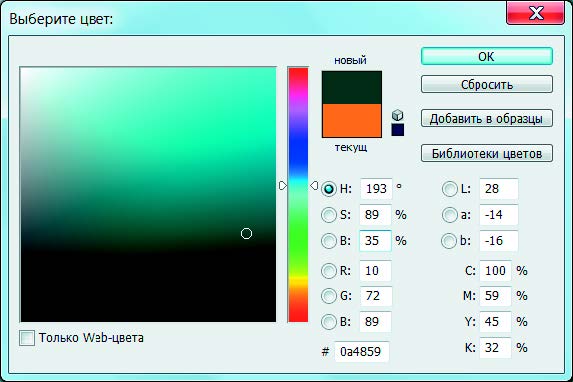Click the hex field 0a4859
This screenshot has height=382, width=573.
pyautogui.click(x=362, y=352)
